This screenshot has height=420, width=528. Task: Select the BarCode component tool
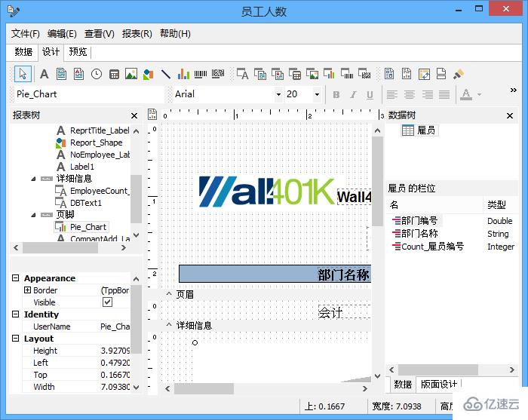pyautogui.click(x=201, y=74)
